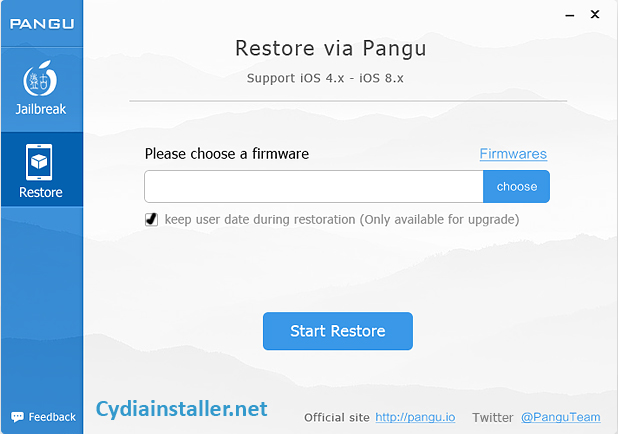Close the Pangu window
Image resolution: width=618 pixels, height=434 pixels.
[x=594, y=14]
